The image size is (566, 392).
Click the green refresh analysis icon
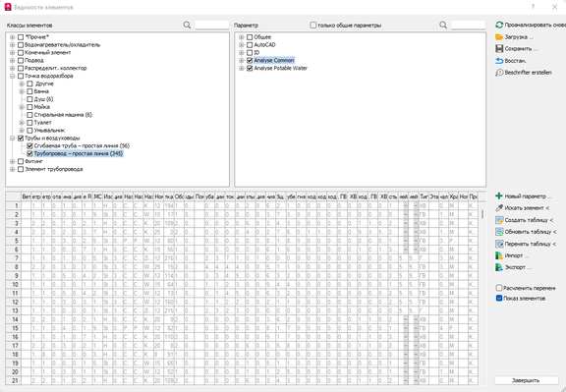tap(499, 25)
